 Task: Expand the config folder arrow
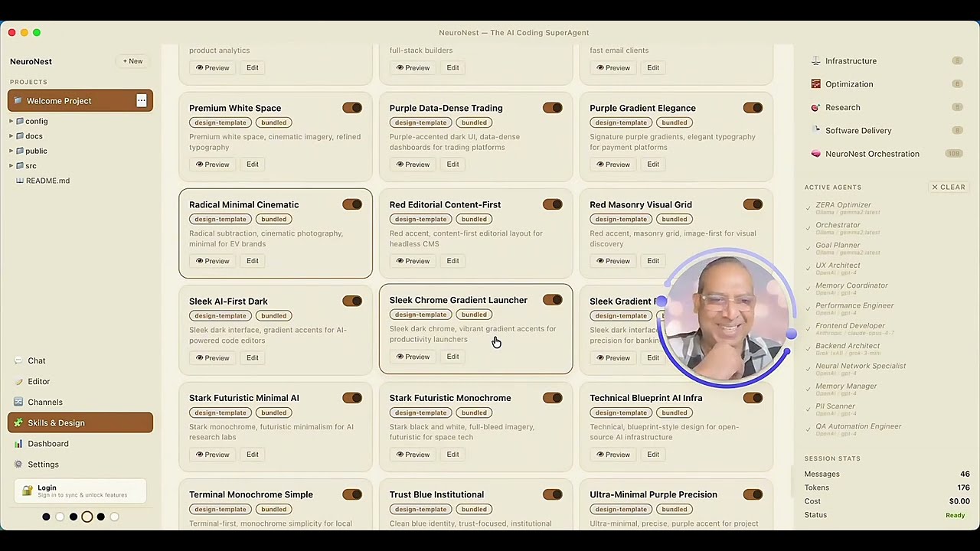pos(11,121)
